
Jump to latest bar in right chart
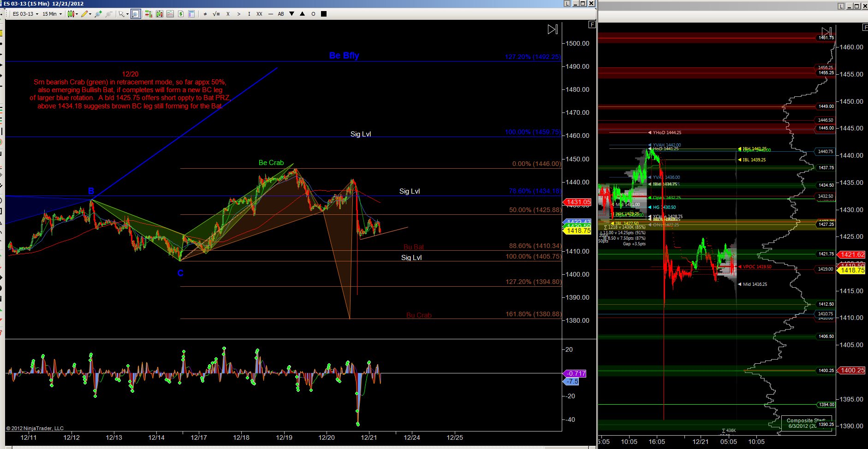coord(826,31)
